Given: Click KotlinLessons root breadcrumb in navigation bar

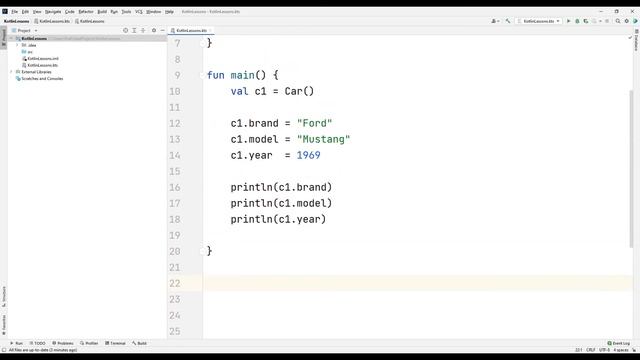Looking at the screenshot, I should (17, 21).
